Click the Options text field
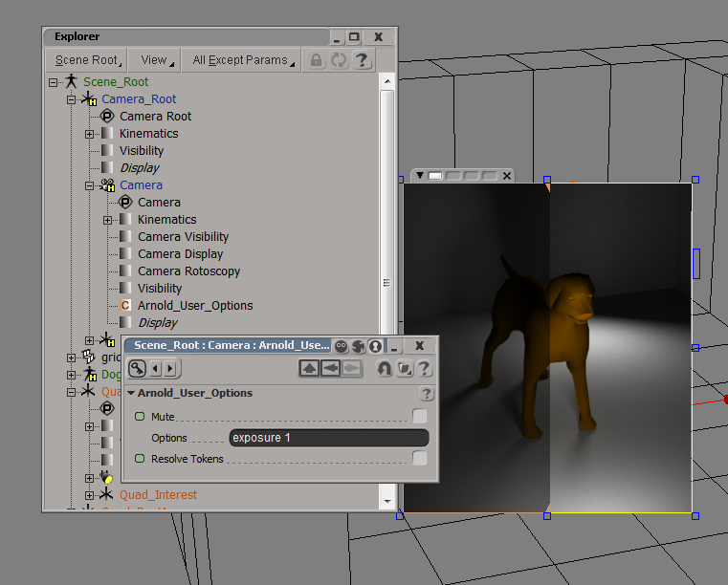 pyautogui.click(x=328, y=438)
